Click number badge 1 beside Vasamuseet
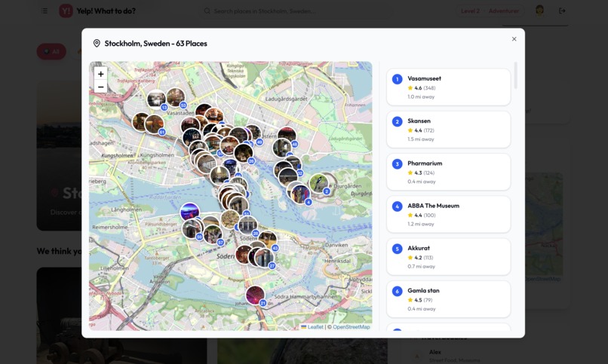Screen dimensions: 608x364 pyautogui.click(x=397, y=79)
